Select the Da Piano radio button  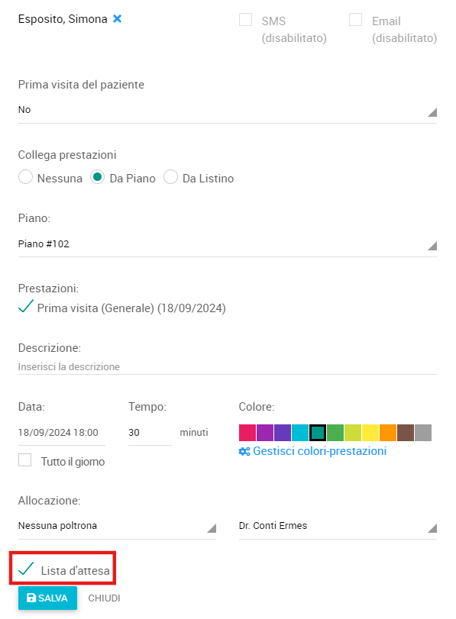pos(97,177)
